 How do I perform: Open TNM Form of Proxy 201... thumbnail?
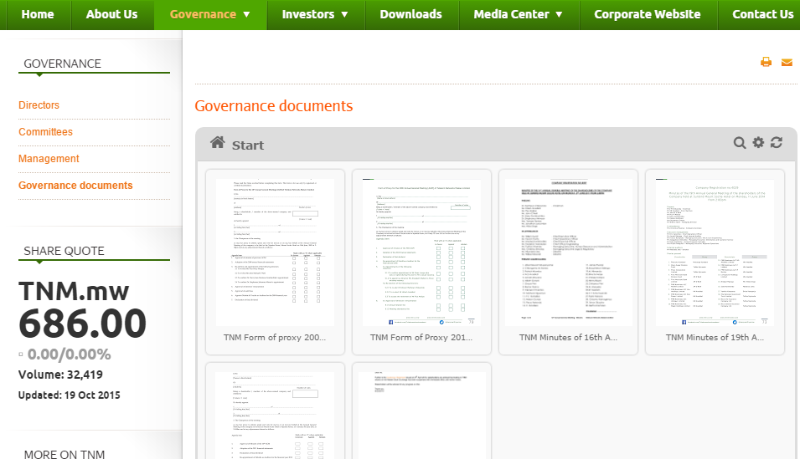tap(421, 252)
